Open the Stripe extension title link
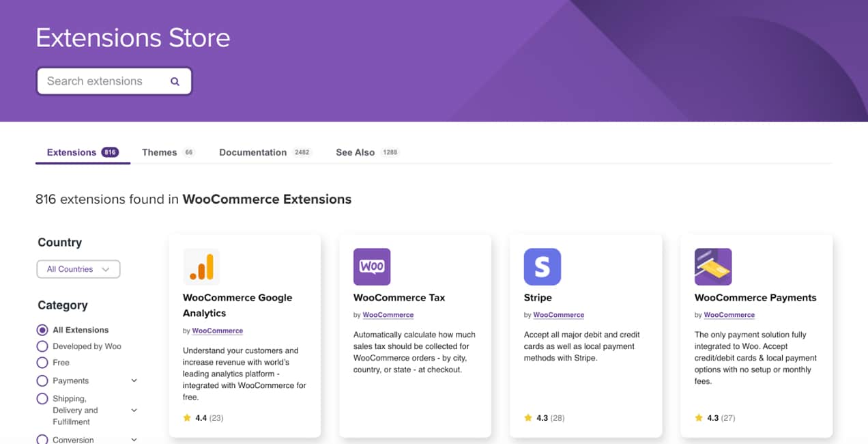The image size is (868, 444). point(538,298)
